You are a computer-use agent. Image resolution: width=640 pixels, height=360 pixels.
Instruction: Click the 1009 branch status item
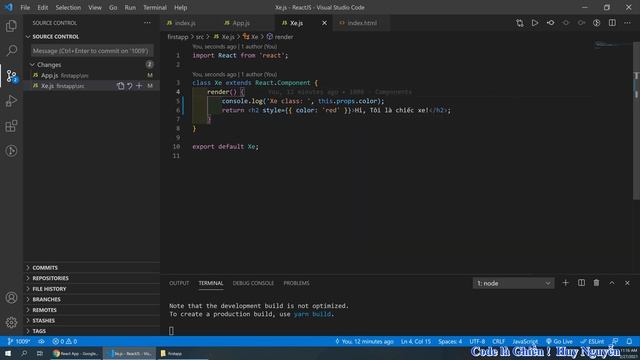point(19,341)
